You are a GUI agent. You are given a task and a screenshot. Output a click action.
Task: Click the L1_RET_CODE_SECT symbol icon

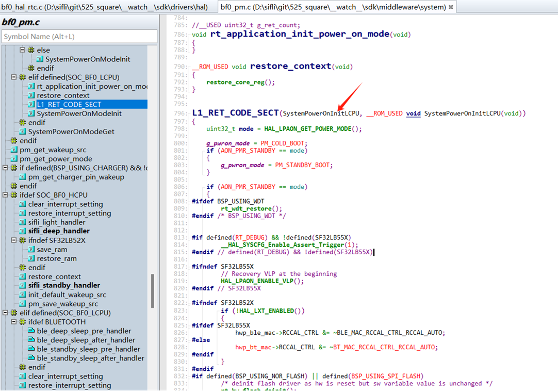pos(31,104)
